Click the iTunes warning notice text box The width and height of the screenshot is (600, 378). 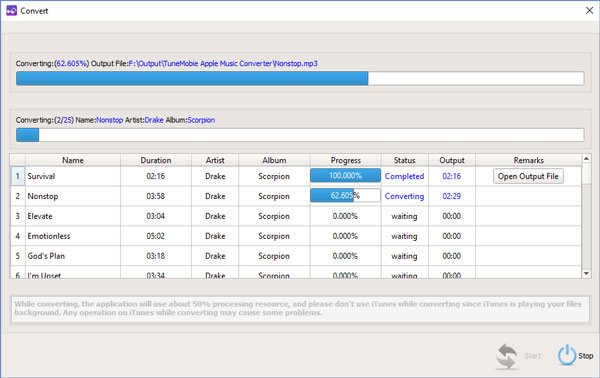[300, 310]
